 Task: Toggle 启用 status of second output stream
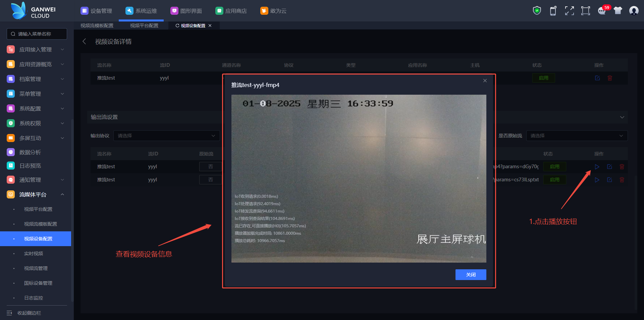[555, 180]
